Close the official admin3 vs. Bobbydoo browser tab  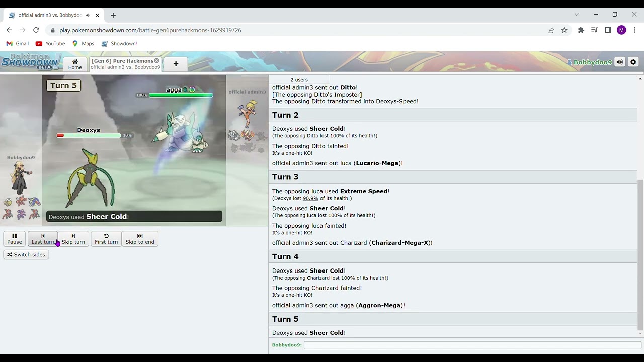coord(97,15)
